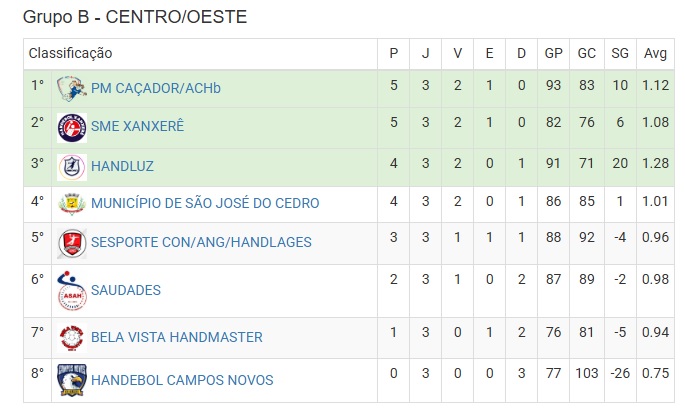
Task: Open HANDEBOL CAMPOS NOVOS team link
Action: [182, 380]
